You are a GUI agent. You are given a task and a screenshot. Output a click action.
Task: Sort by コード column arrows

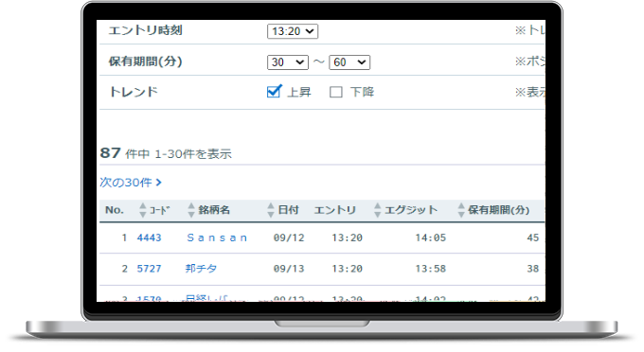click(142, 210)
